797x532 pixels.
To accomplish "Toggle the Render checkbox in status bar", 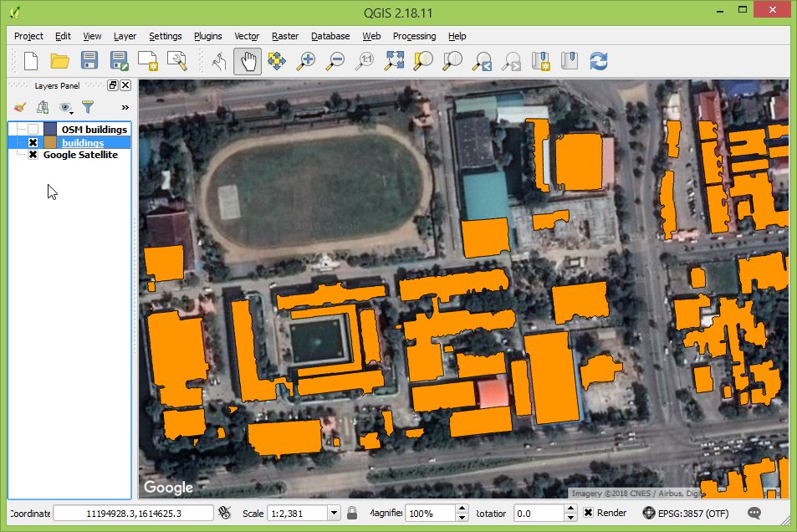I will click(589, 513).
